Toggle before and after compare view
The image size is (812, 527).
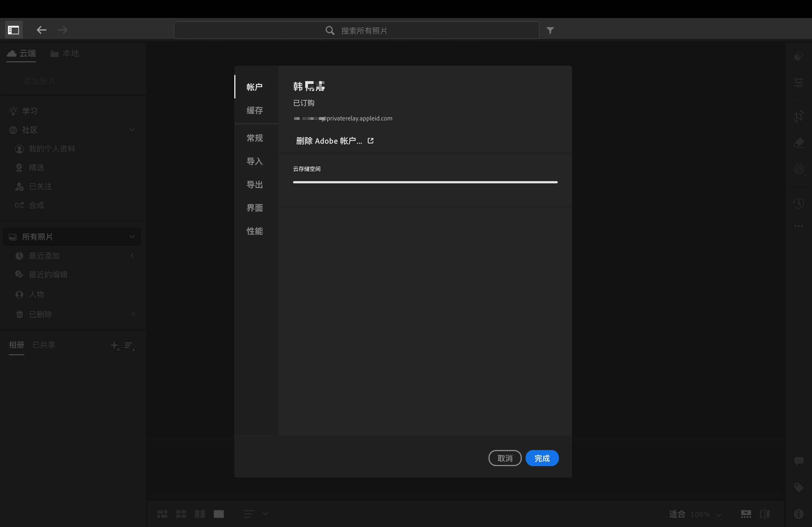pos(765,514)
